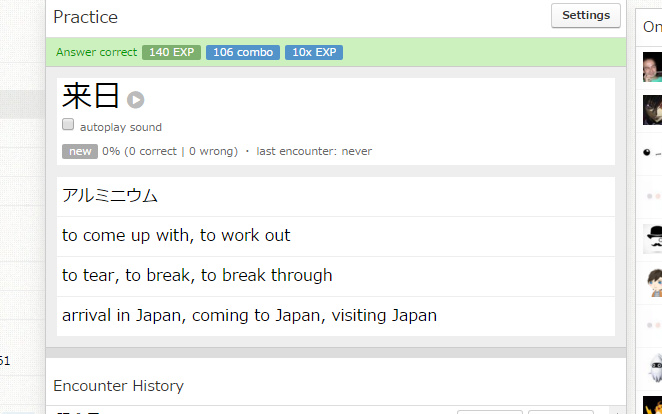Choose answer アルミニウム
This screenshot has height=414, width=662.
(110, 196)
